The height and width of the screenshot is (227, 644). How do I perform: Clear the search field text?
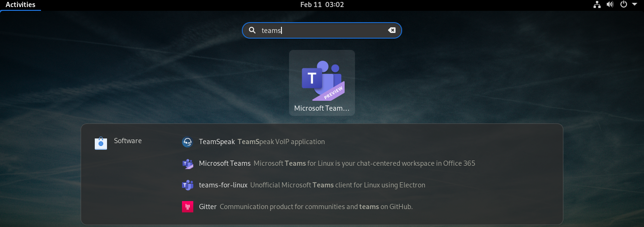(392, 30)
